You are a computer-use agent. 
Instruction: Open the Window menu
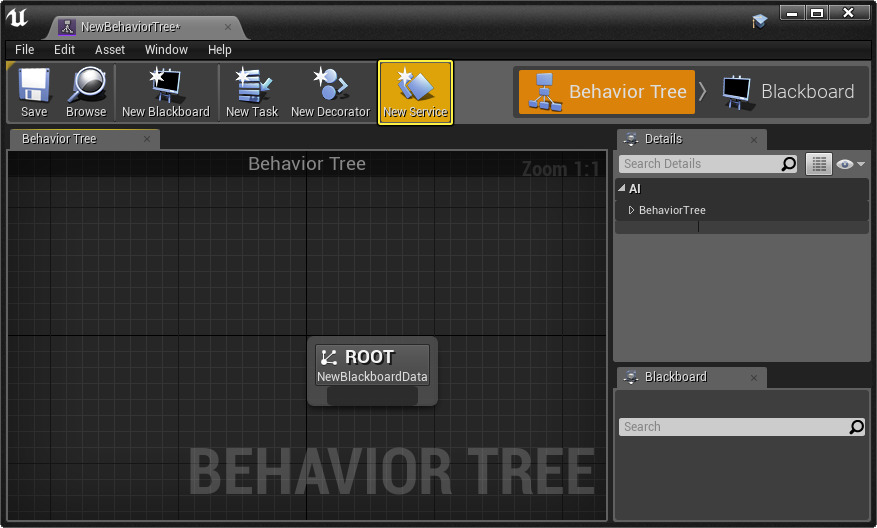click(x=166, y=49)
